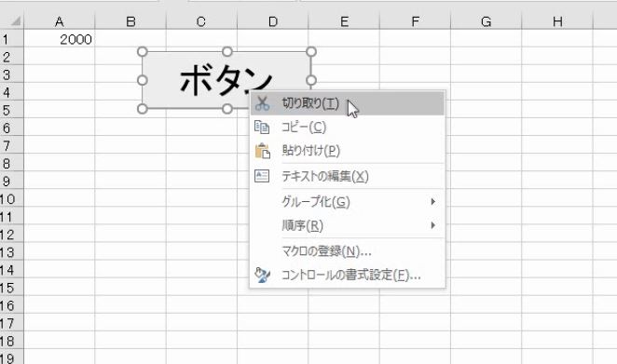The height and width of the screenshot is (364, 617).
Task: Expand the グループ化(G) submenu arrow
Action: [x=432, y=202]
